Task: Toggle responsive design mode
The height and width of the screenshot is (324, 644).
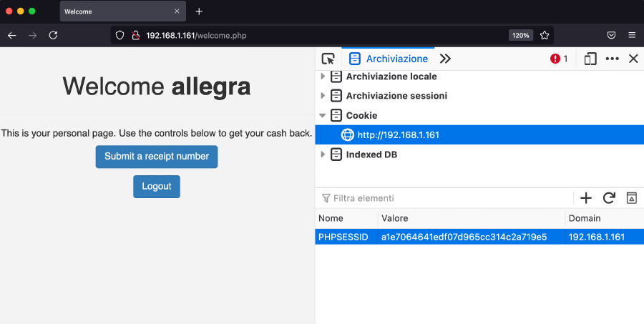Action: (x=590, y=59)
